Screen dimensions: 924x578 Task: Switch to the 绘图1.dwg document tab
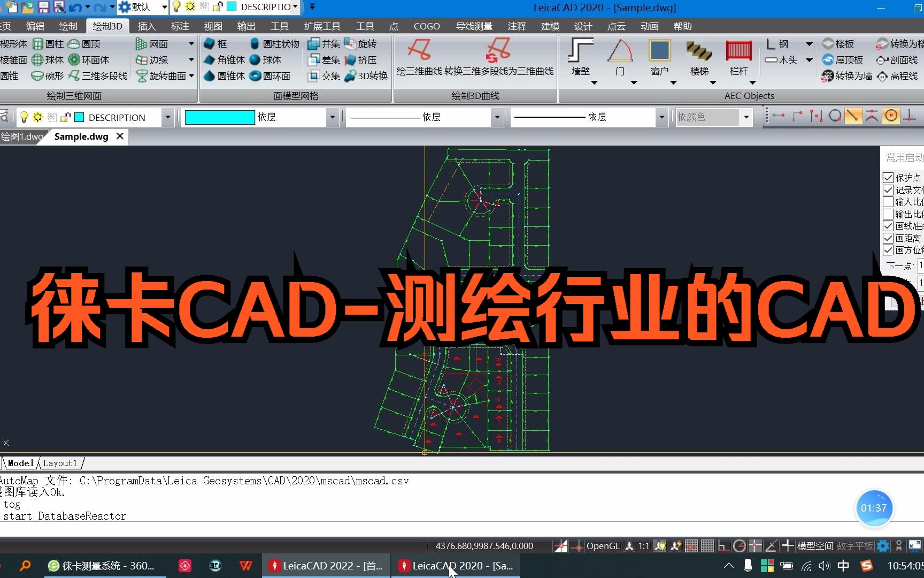click(x=21, y=136)
